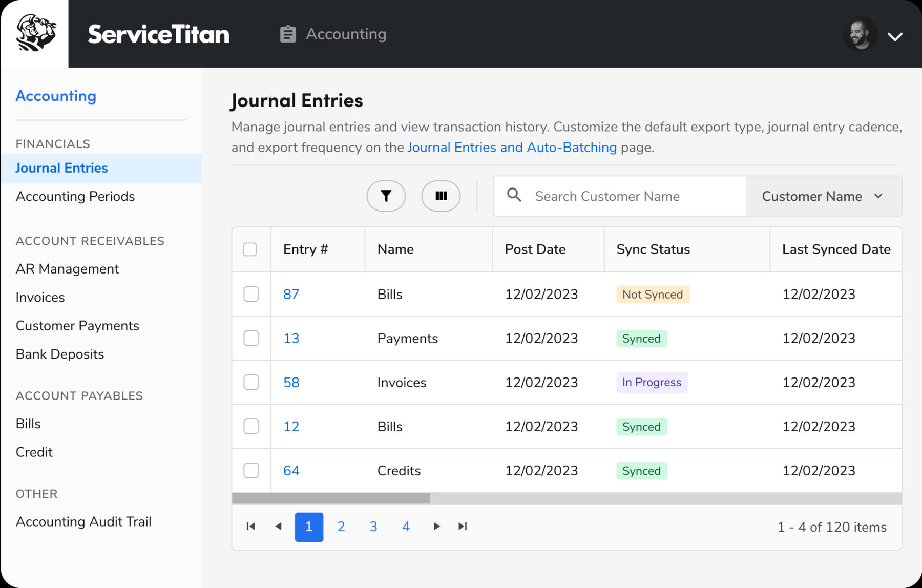Select the checkbox for entry 13

tap(251, 338)
